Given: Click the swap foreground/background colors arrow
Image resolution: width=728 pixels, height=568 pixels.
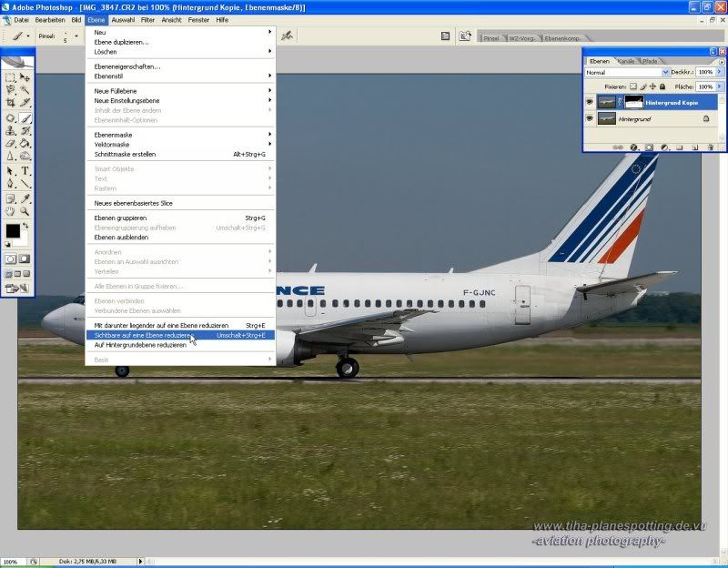Looking at the screenshot, I should pyautogui.click(x=25, y=226).
